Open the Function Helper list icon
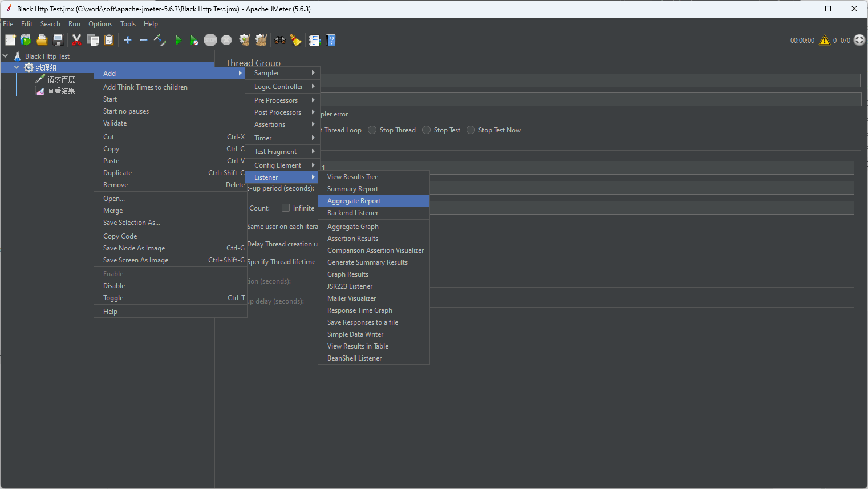Screen dimensions: 868x489 tap(314, 40)
